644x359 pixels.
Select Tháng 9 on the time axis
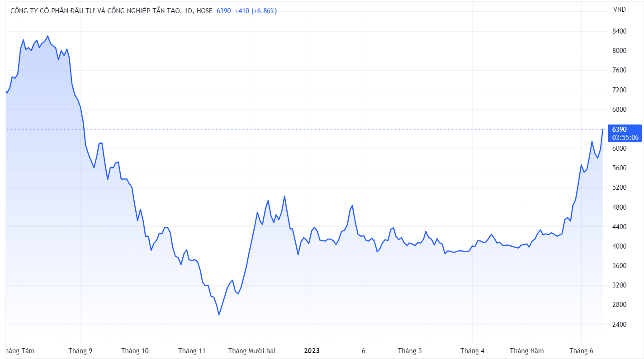pyautogui.click(x=80, y=351)
